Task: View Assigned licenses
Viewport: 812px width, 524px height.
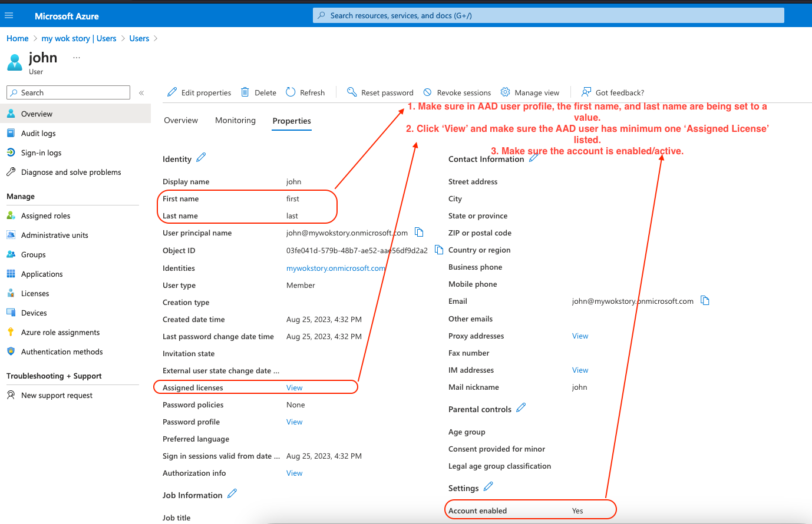Action: 294,387
